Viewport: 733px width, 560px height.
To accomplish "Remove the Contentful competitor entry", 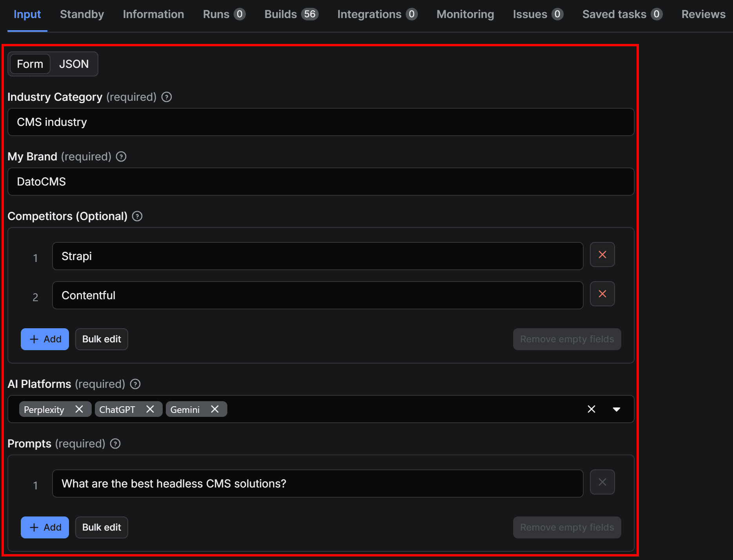I will (x=602, y=294).
